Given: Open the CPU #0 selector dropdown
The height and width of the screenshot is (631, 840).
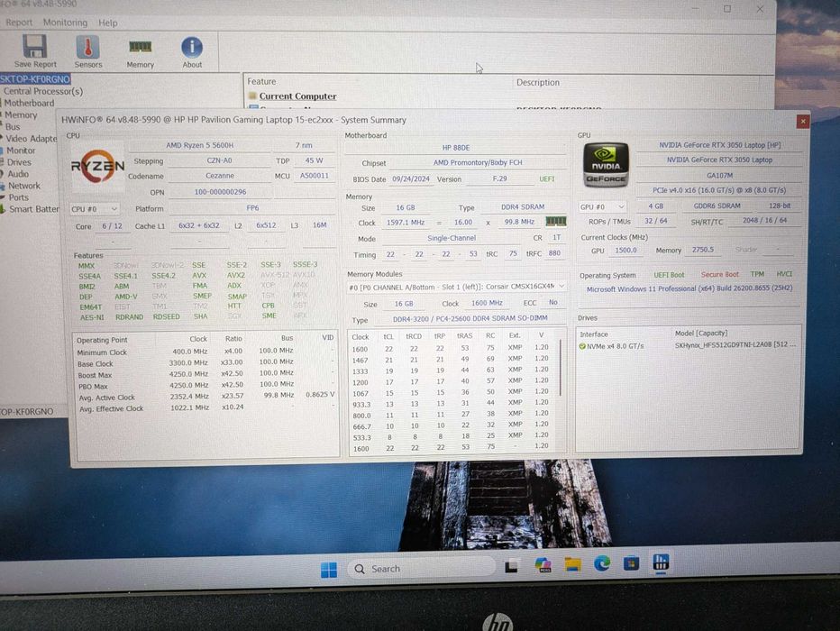Looking at the screenshot, I should [x=95, y=209].
